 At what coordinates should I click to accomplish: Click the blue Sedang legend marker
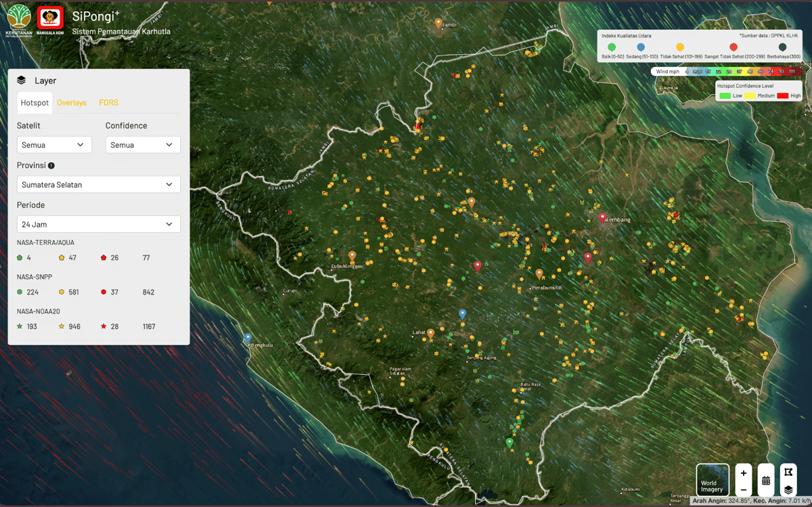coord(641,47)
